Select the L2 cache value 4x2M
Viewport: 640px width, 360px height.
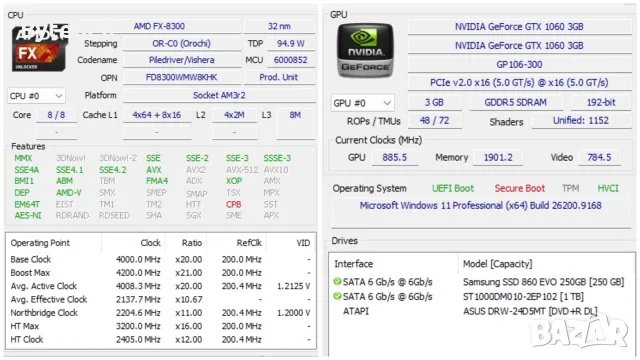pyautogui.click(x=234, y=115)
